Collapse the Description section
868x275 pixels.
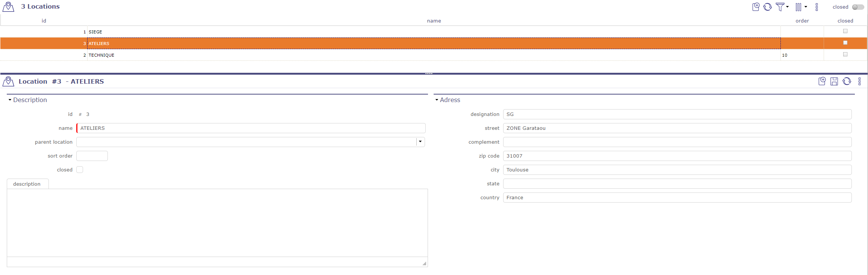(x=10, y=100)
